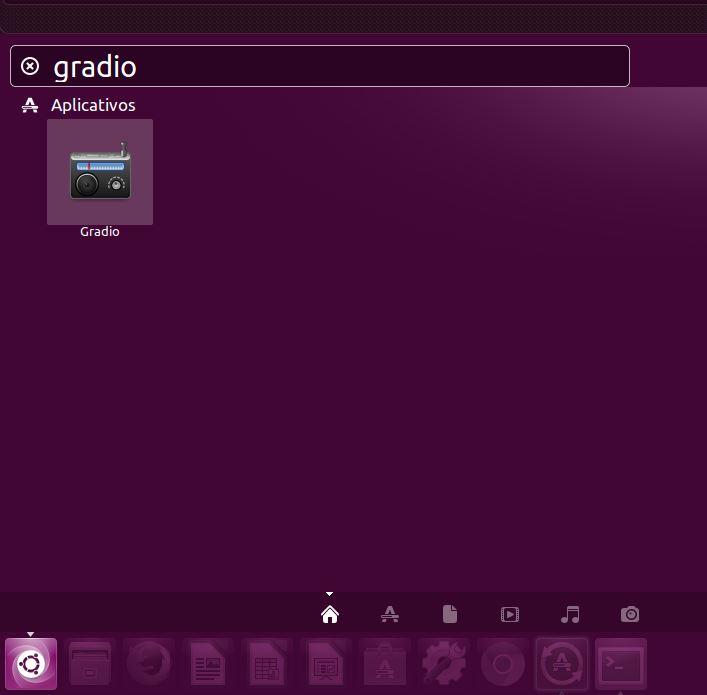
Task: Open the Files manager from launcher
Action: coord(91,664)
